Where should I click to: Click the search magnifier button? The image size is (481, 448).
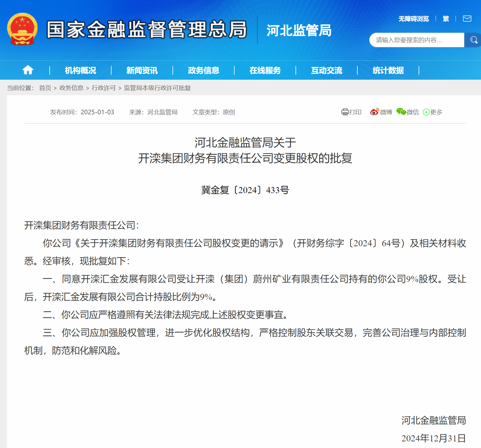coord(473,40)
